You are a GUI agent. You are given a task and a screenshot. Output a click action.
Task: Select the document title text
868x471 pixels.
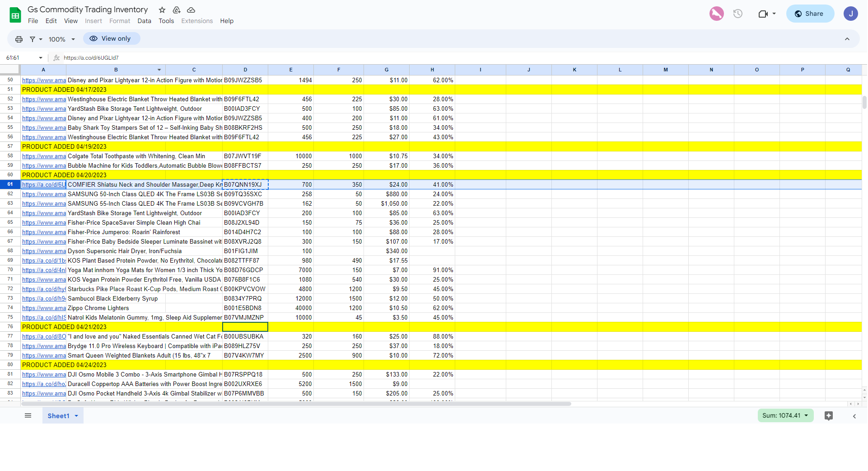pos(88,9)
